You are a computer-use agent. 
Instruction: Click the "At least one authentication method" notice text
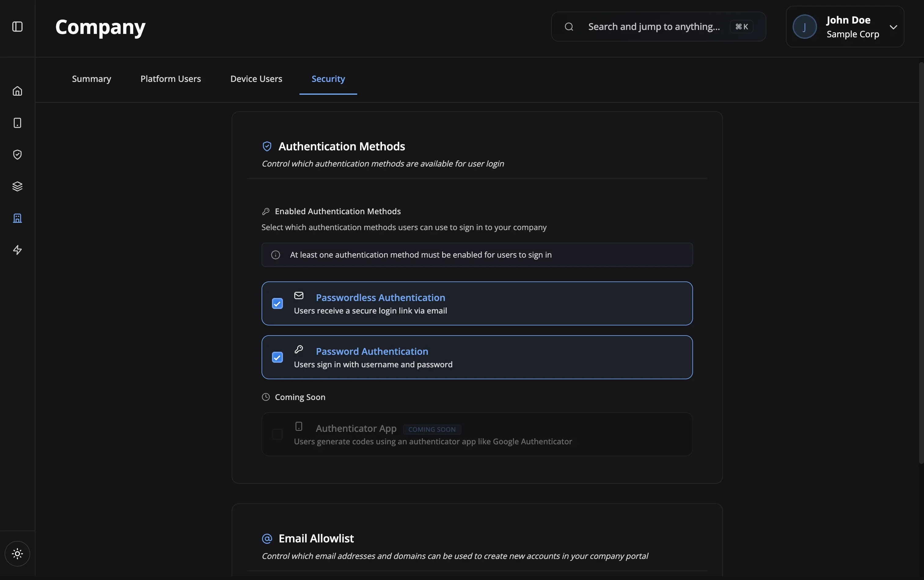click(x=421, y=255)
